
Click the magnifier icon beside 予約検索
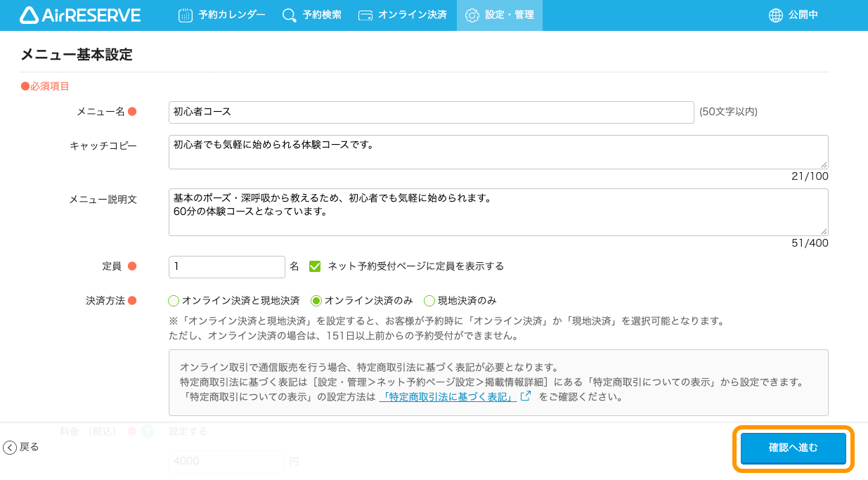[x=290, y=15]
